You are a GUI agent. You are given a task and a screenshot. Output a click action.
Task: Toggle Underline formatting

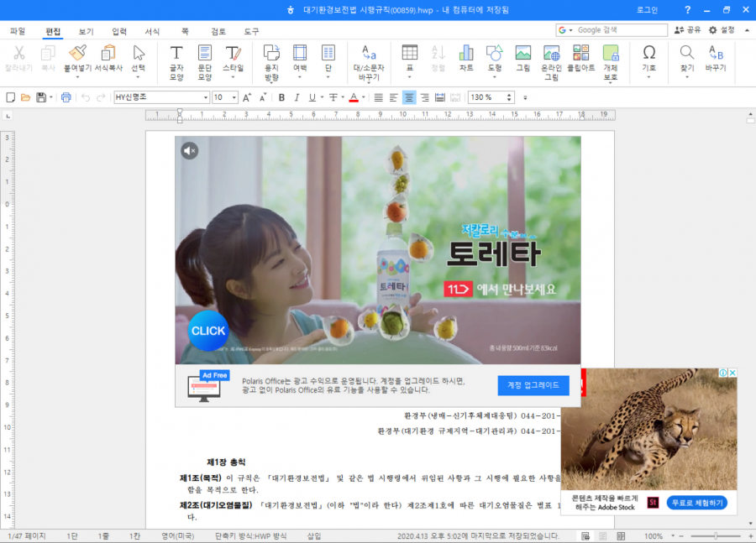click(x=312, y=97)
